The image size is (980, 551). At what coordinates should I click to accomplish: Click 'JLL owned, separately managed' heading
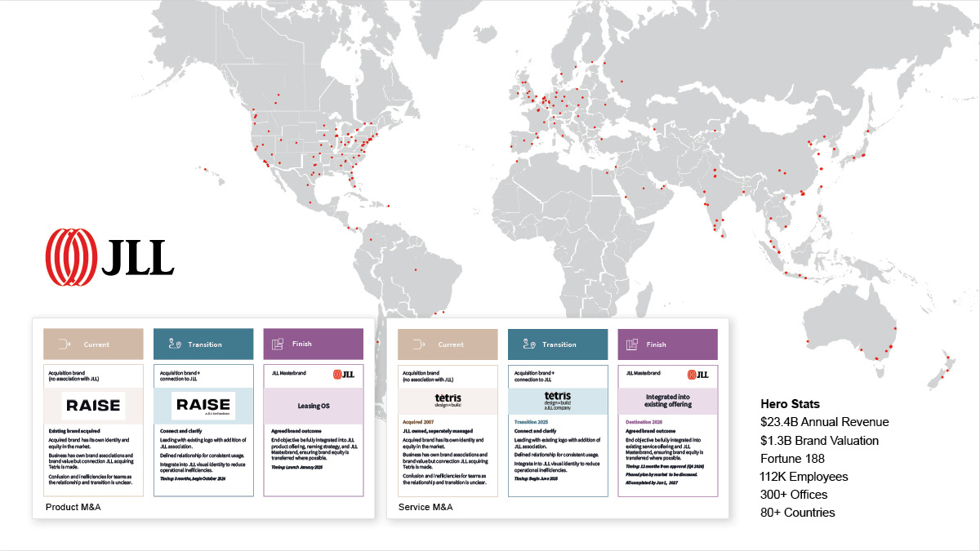(x=439, y=431)
